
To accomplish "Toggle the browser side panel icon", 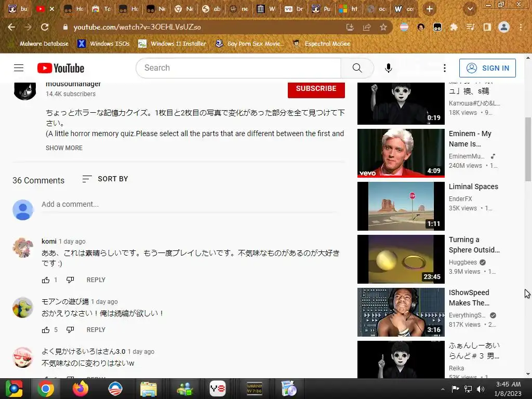I will (x=487, y=27).
